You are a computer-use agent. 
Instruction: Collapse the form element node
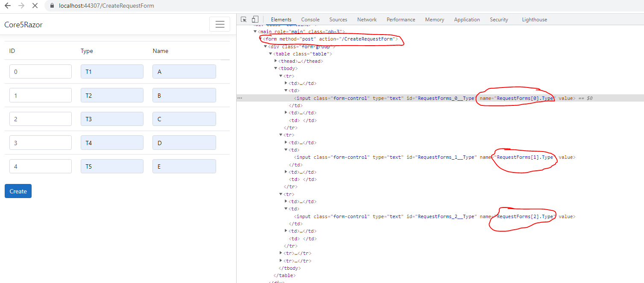tap(260, 39)
